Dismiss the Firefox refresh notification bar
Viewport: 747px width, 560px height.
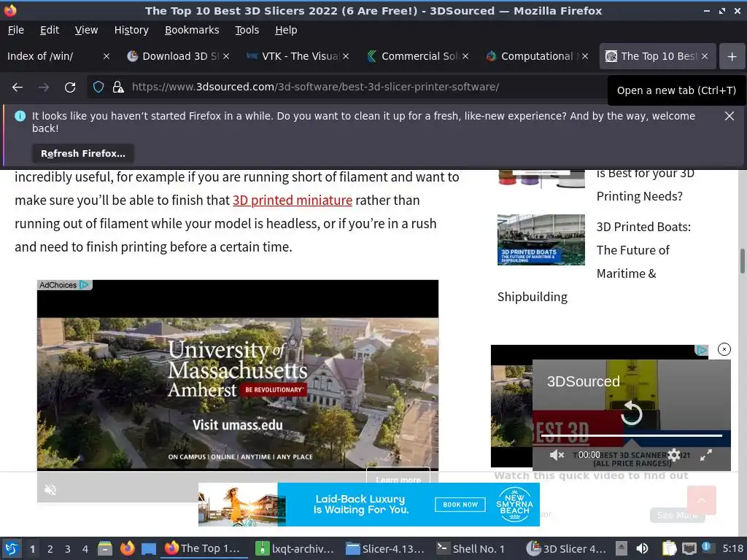click(729, 116)
